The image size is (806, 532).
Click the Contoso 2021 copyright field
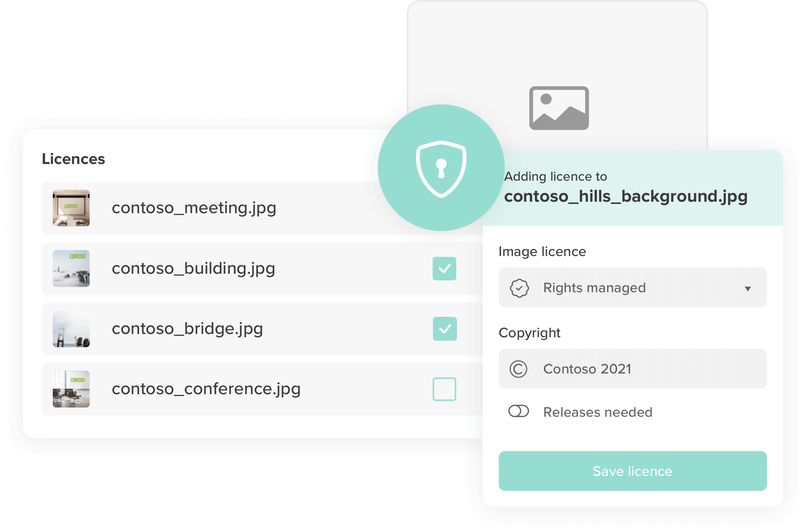(633, 369)
